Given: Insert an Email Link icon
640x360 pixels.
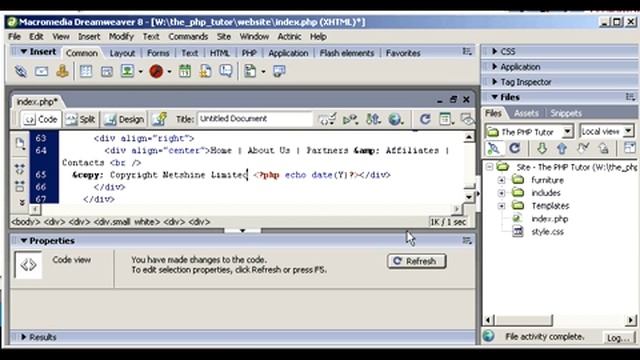Looking at the screenshot, I should coord(41,71).
